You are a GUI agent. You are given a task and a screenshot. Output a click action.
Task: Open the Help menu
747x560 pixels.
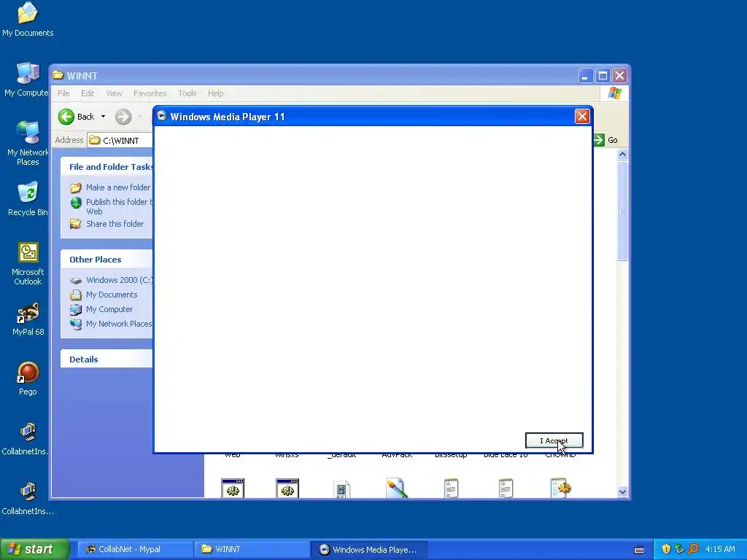click(215, 93)
